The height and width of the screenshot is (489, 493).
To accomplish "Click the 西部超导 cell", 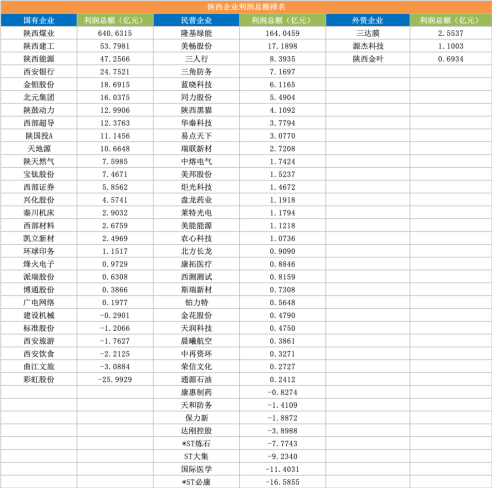I will click(39, 123).
